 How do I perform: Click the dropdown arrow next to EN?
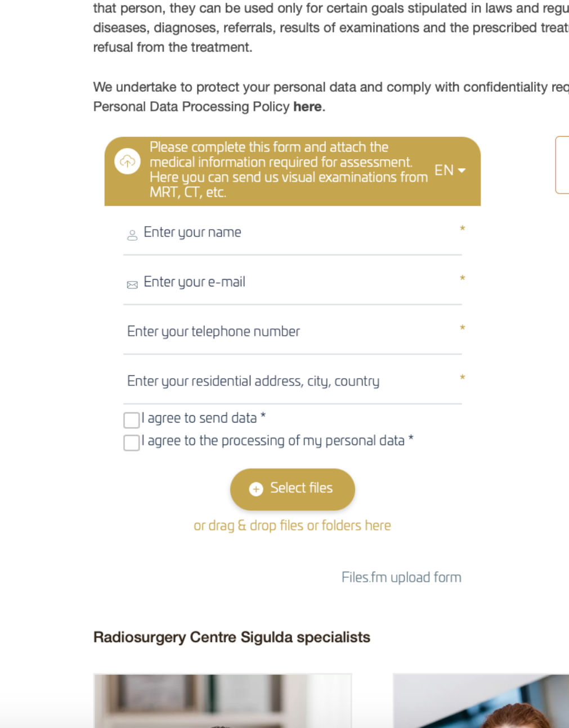point(462,170)
